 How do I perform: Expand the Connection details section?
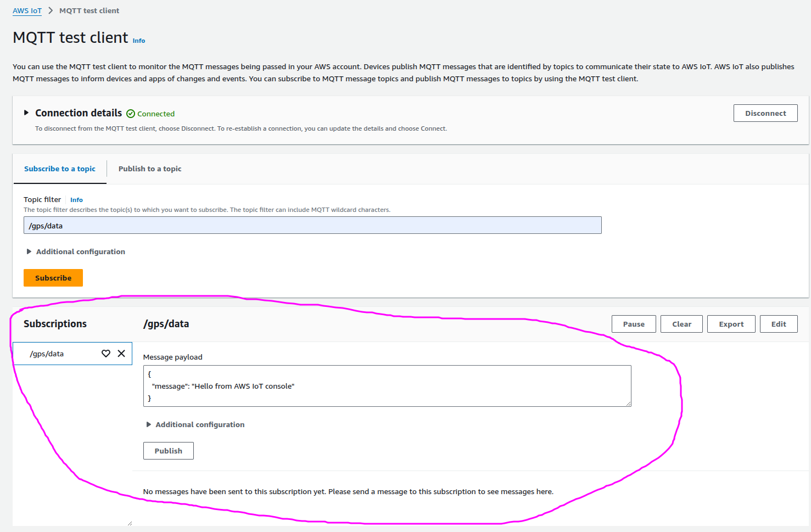pos(26,113)
